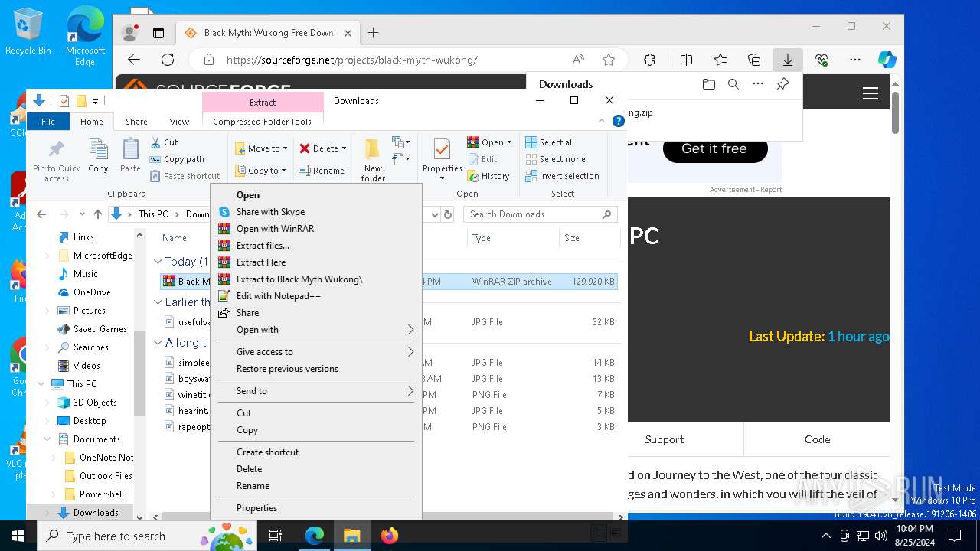Click Edge extensions puzzle icon
Image resolution: width=980 pixels, height=551 pixels.
click(649, 60)
